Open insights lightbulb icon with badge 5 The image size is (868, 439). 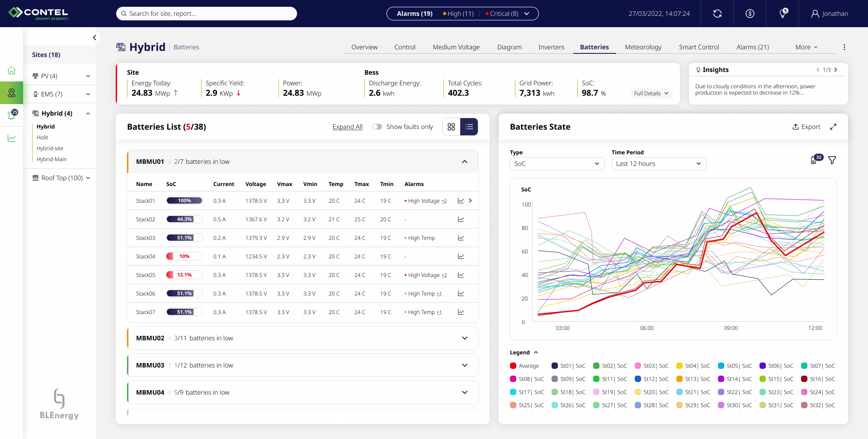pos(783,13)
